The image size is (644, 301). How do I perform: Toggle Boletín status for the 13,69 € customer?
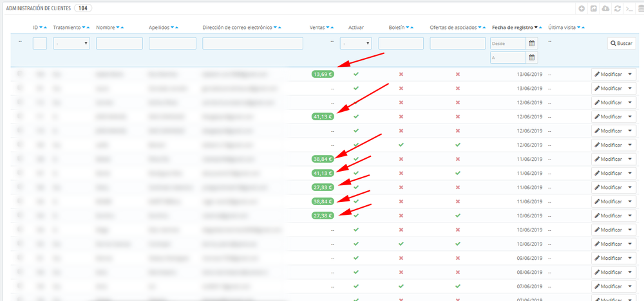pos(401,74)
